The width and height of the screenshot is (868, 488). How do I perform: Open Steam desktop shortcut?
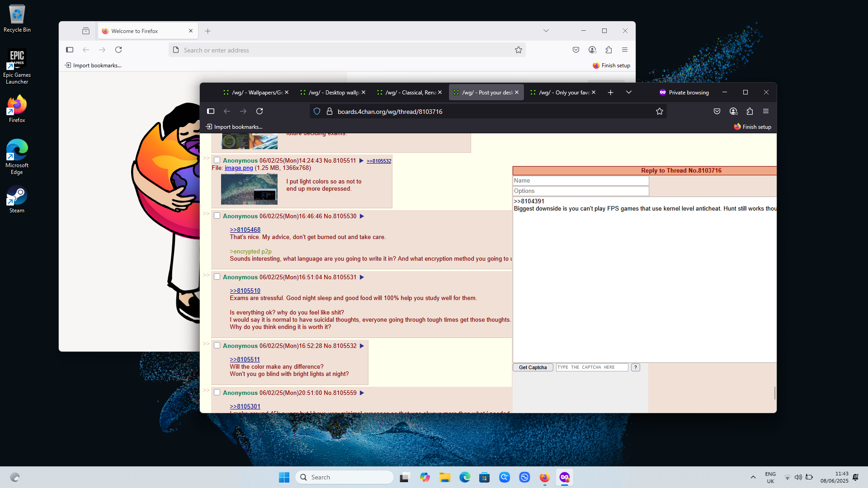17,199
